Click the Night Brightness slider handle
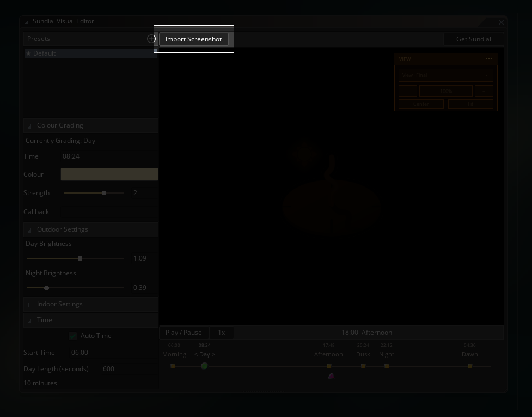The width and height of the screenshot is (532, 417). click(46, 288)
